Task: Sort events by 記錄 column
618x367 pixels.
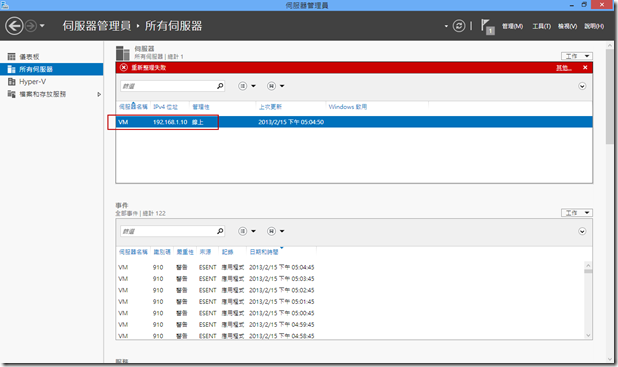Action: coord(227,252)
